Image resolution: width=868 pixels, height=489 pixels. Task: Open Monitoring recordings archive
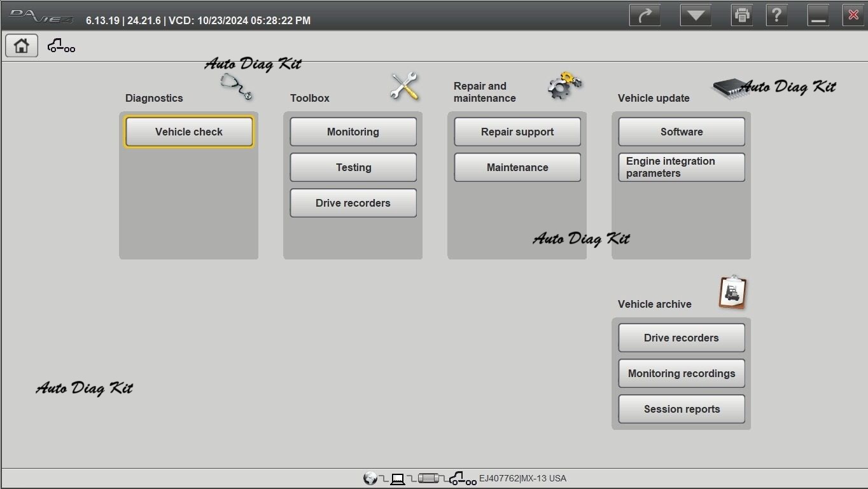(682, 373)
